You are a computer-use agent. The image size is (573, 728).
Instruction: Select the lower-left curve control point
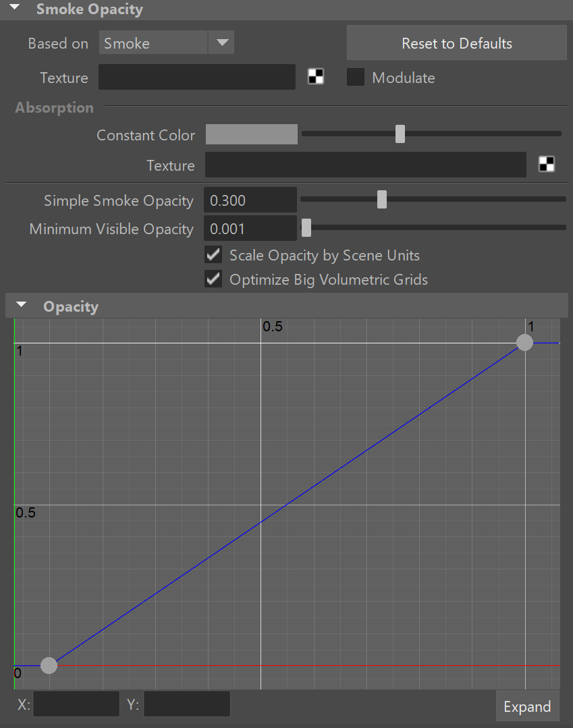49,665
